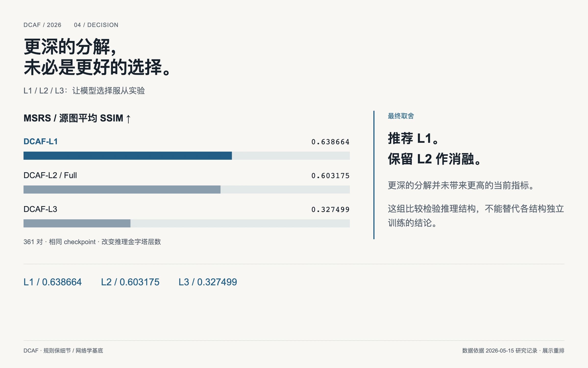Click the chart title MSRS / 源图平均 SSIM ↑
Viewport: 588px width, 368px height.
77,118
